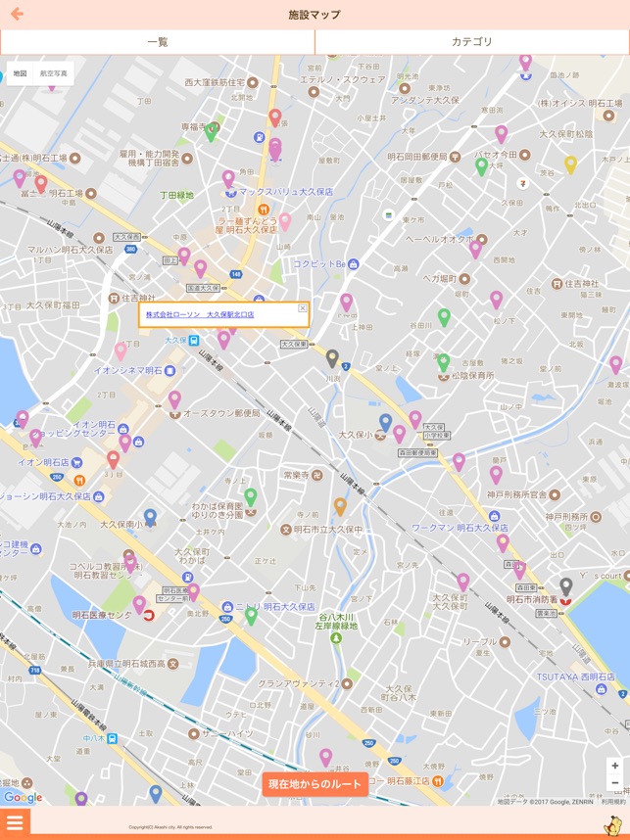Screen dimensions: 630x840
Task: Close the Lawson info popup
Action: pyautogui.click(x=303, y=308)
